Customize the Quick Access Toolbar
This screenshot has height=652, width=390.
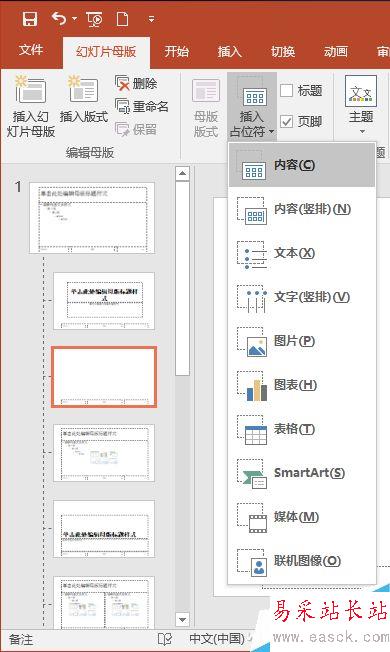pyautogui.click(x=151, y=19)
